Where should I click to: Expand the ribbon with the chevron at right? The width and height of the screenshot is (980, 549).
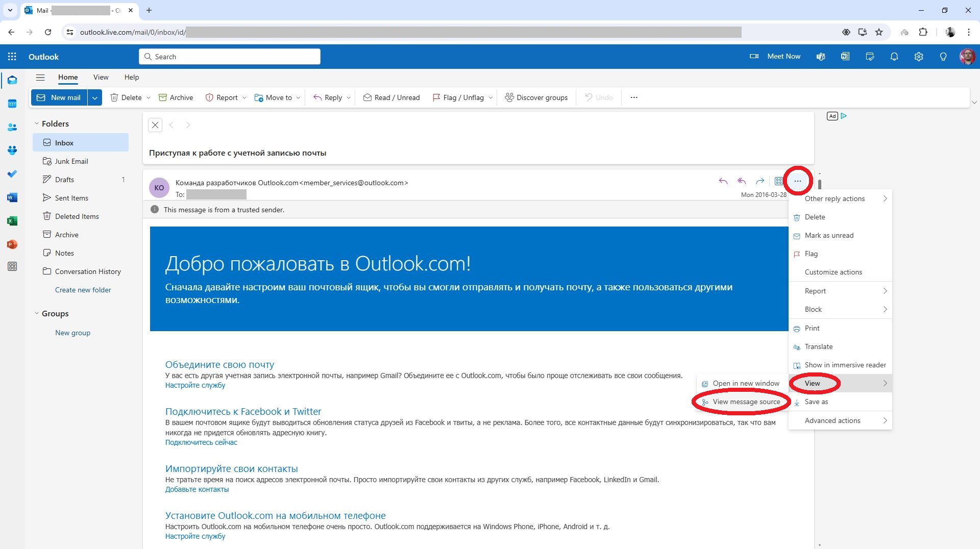974,103
